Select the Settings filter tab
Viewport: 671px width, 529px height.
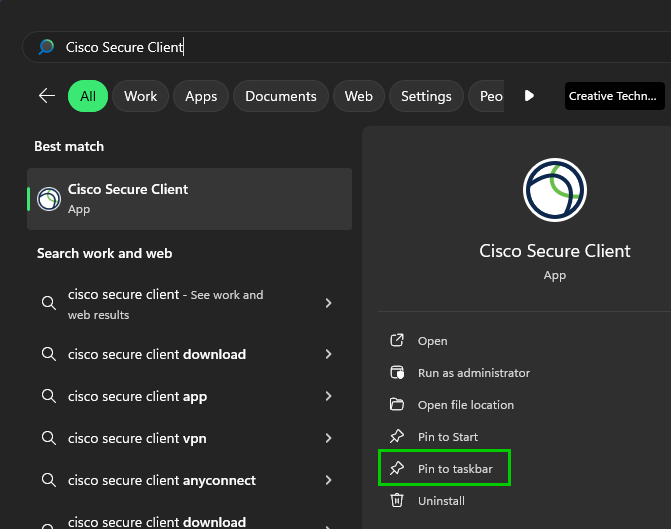pyautogui.click(x=426, y=96)
